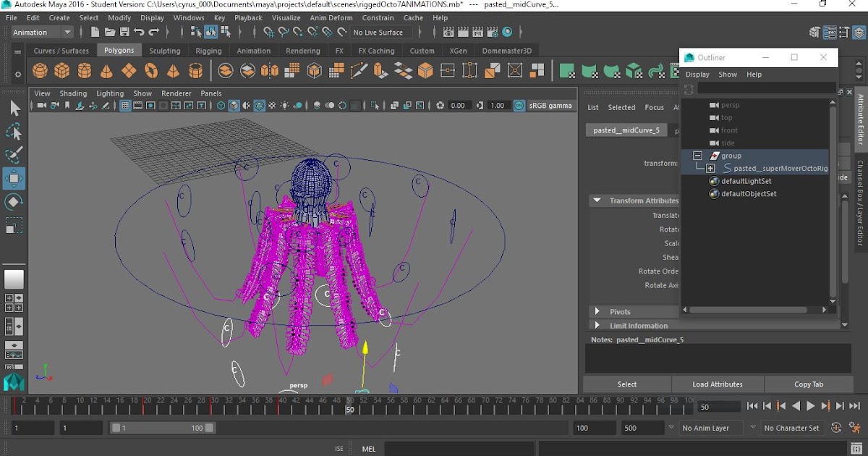Collapse the group node in the Outliner
This screenshot has width=868, height=456.
tap(697, 155)
